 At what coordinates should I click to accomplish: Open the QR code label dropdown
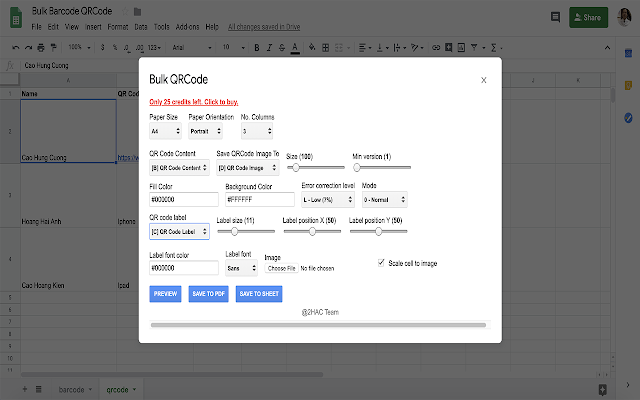point(179,231)
